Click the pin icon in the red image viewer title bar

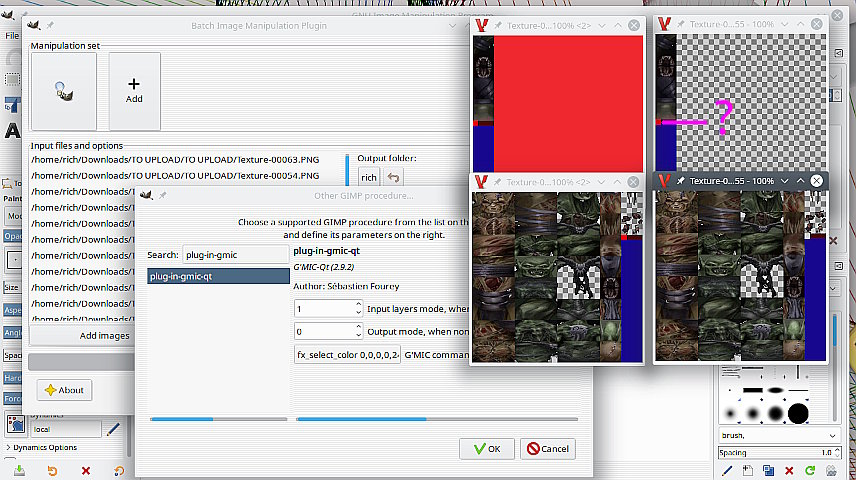tap(498, 25)
